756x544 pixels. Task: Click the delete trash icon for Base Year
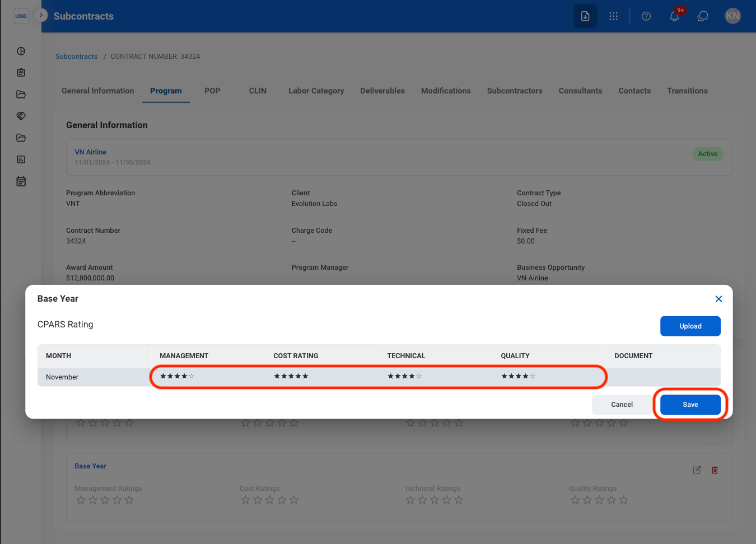click(x=715, y=470)
